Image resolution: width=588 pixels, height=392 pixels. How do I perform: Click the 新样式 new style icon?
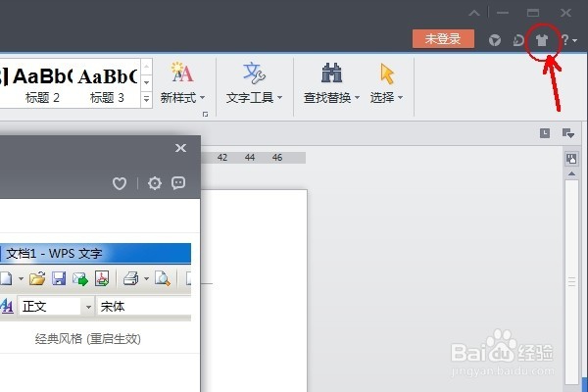(x=182, y=73)
